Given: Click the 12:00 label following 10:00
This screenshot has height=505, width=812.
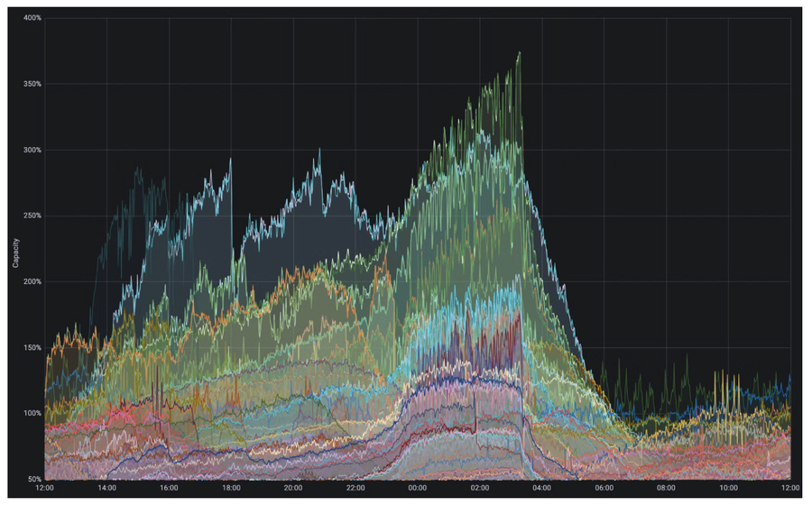Looking at the screenshot, I should coord(790,488).
